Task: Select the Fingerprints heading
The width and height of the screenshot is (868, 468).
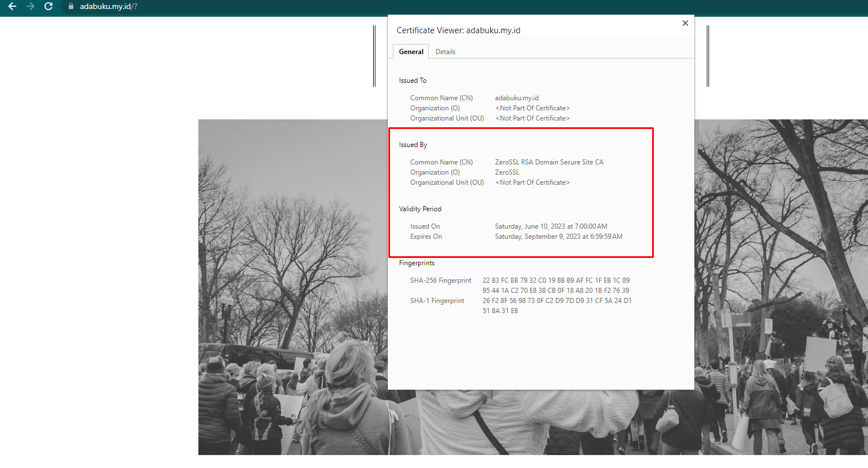Action: [417, 263]
